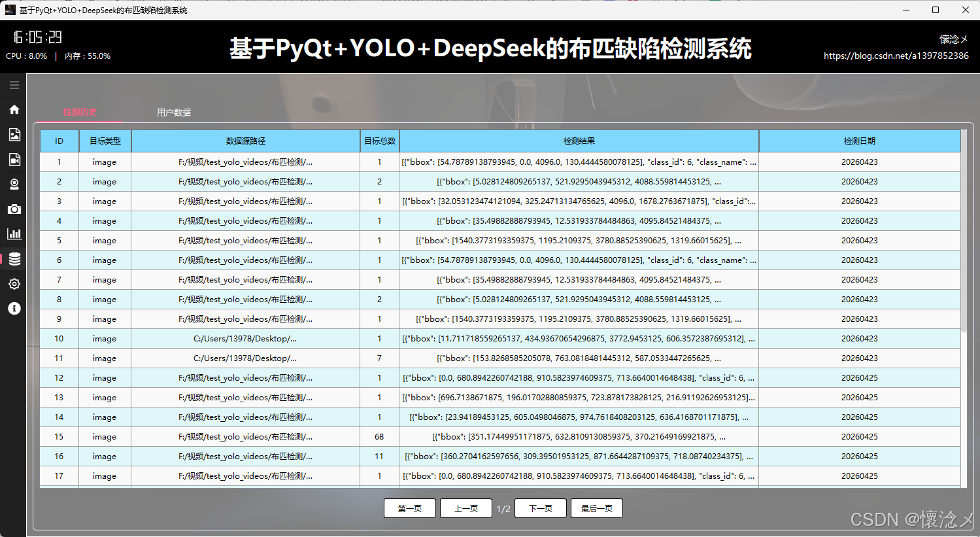
Task: Click the 16:05:29 clock display
Action: tap(37, 37)
